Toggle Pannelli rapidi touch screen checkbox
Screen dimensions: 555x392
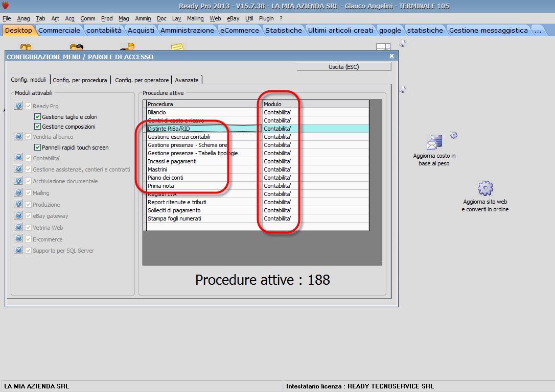(37, 148)
